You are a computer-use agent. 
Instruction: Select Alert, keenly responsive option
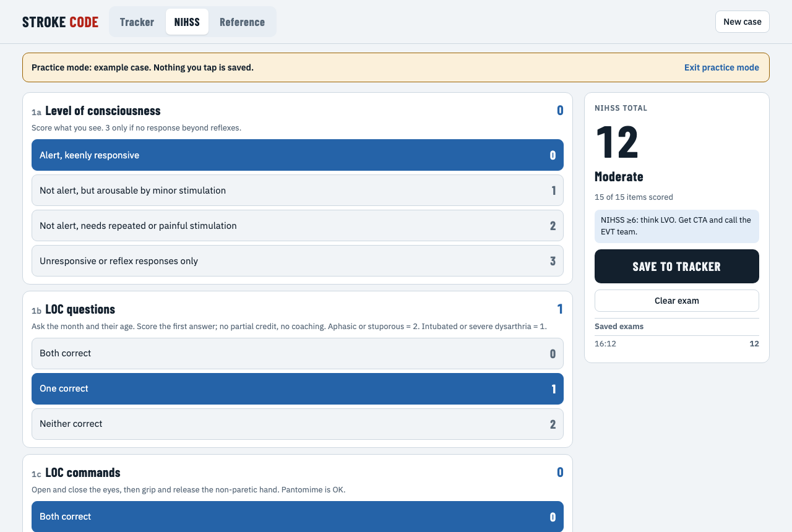tap(298, 155)
